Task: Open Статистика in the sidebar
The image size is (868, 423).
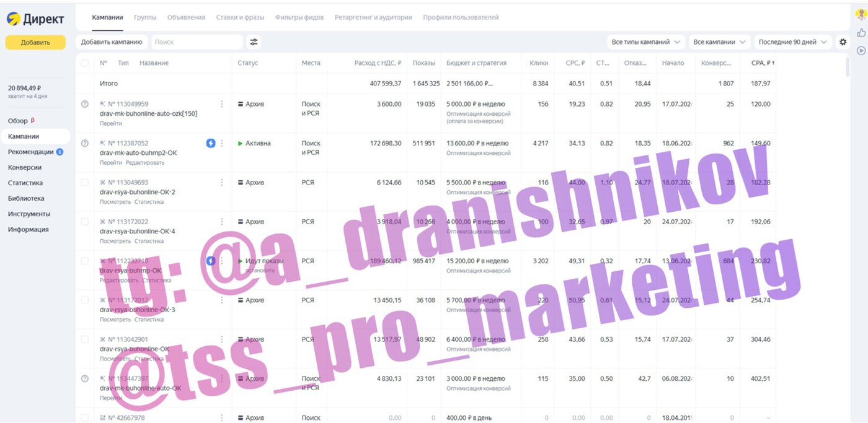Action: tap(25, 183)
